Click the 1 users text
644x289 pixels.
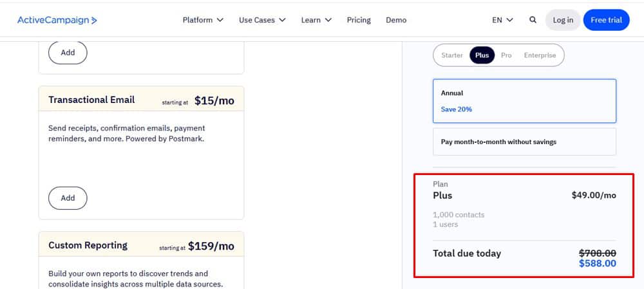[445, 224]
